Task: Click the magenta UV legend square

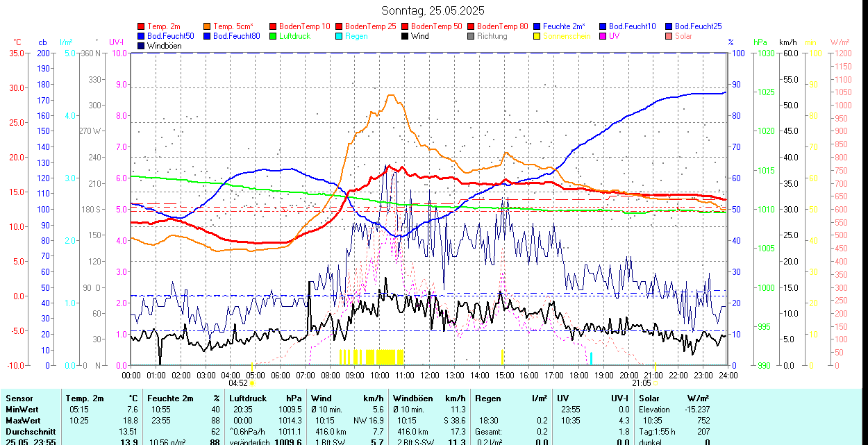Action: [x=603, y=36]
